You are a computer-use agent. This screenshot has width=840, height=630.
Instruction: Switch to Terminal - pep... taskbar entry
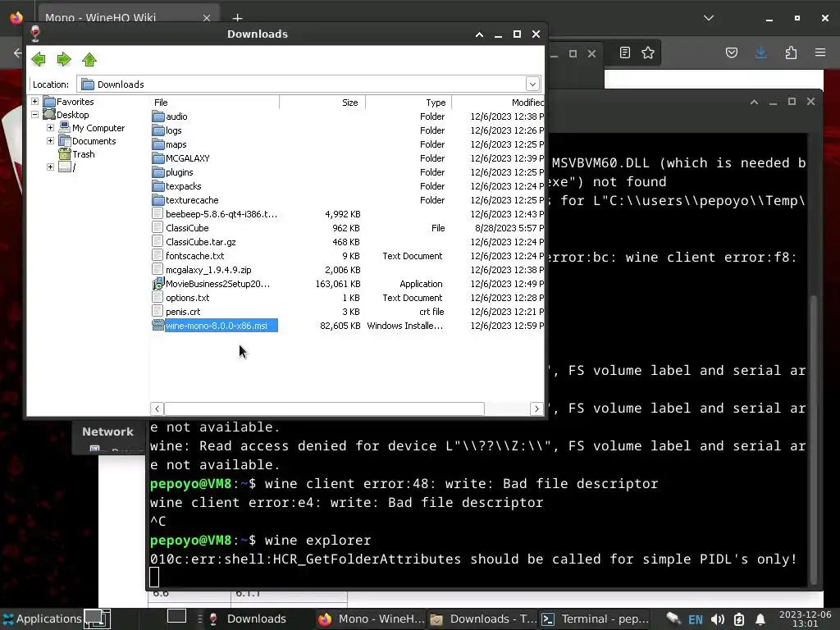(595, 619)
